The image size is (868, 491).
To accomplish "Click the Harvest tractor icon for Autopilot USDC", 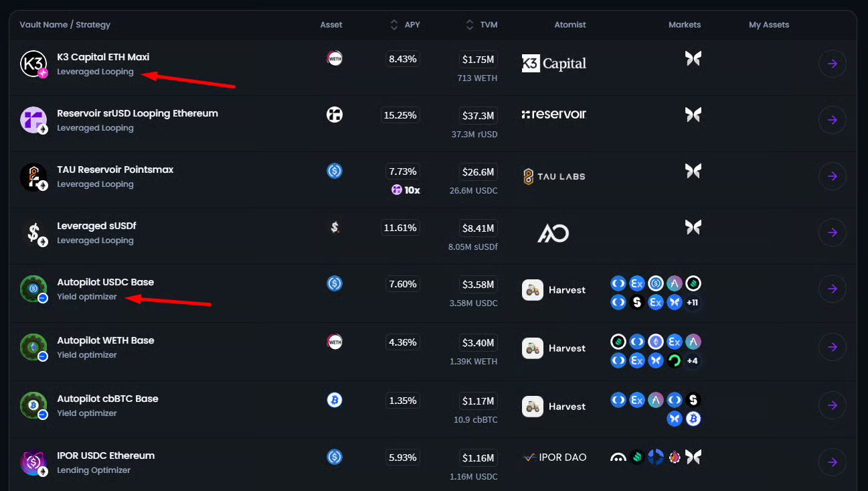I will [x=533, y=290].
